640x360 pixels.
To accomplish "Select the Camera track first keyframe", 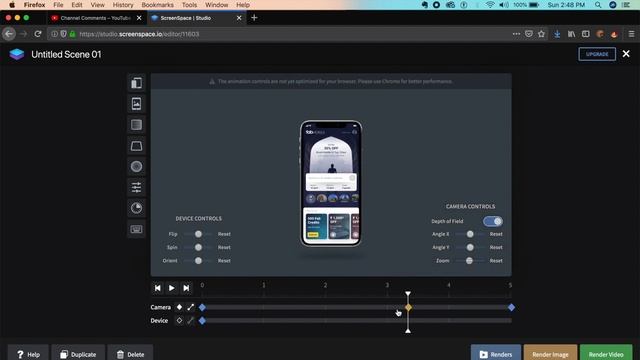I will (x=202, y=307).
